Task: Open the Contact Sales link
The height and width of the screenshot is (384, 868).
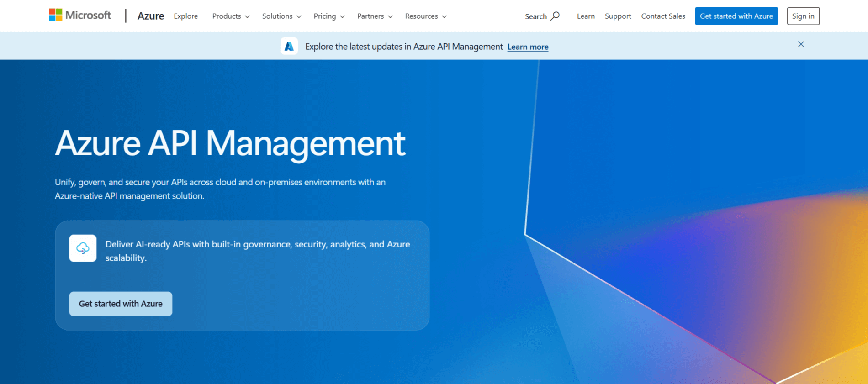Action: (x=663, y=16)
